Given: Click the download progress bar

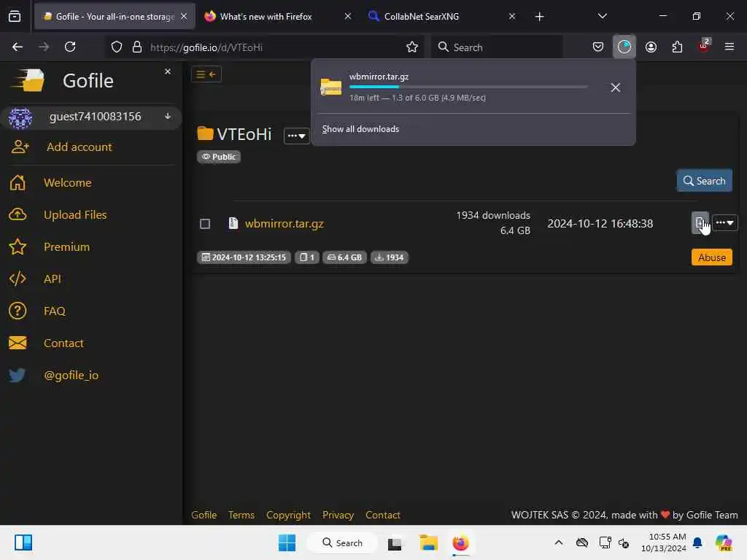Looking at the screenshot, I should point(468,87).
